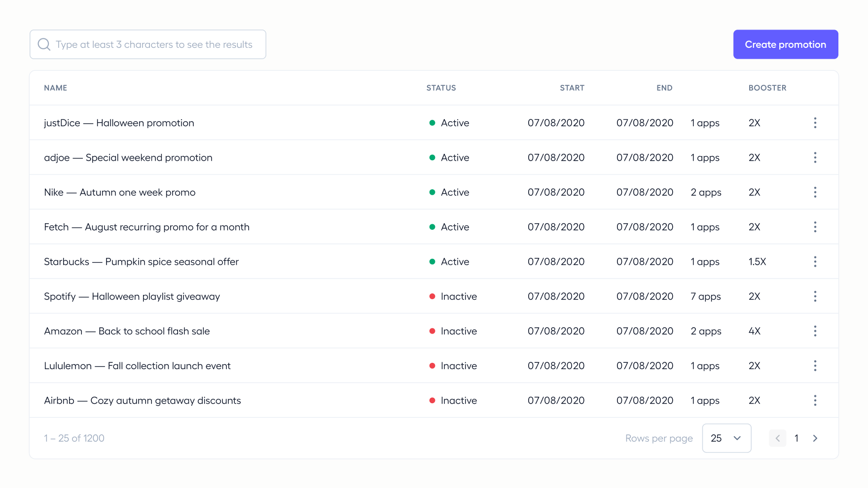Sort by the END column header
Image resolution: width=868 pixels, height=488 pixels.
pos(664,88)
